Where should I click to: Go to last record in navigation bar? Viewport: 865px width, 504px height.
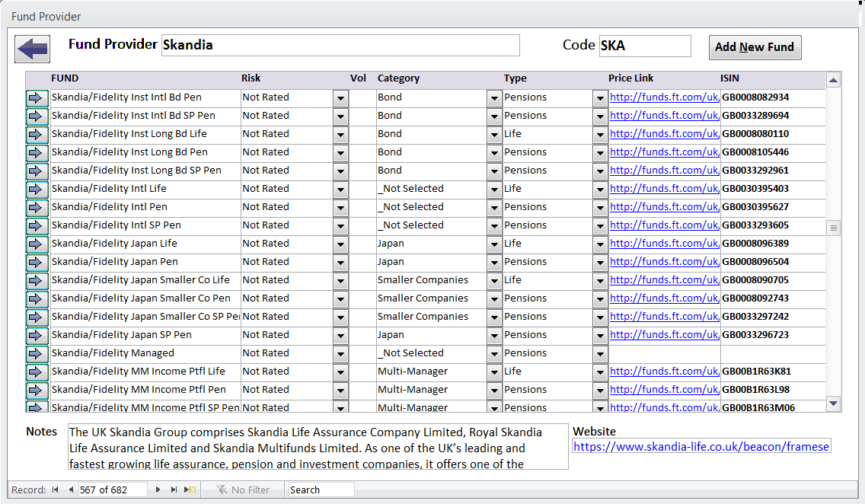(x=174, y=490)
